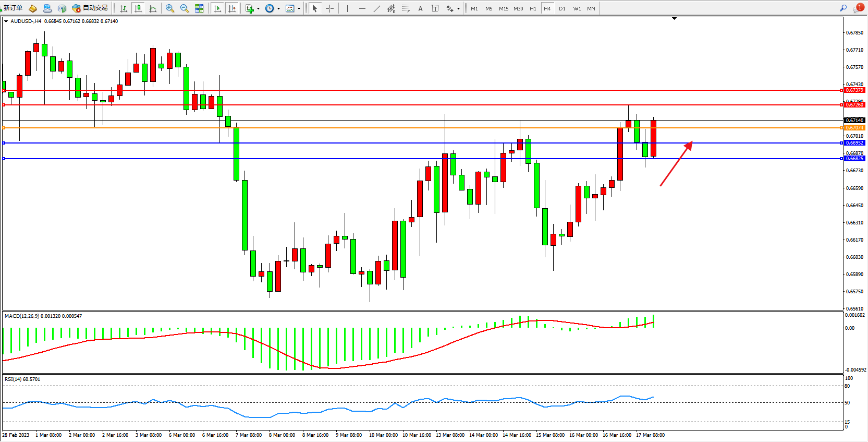This screenshot has width=868, height=442.
Task: Pick the trendline drawing tool
Action: coord(376,8)
